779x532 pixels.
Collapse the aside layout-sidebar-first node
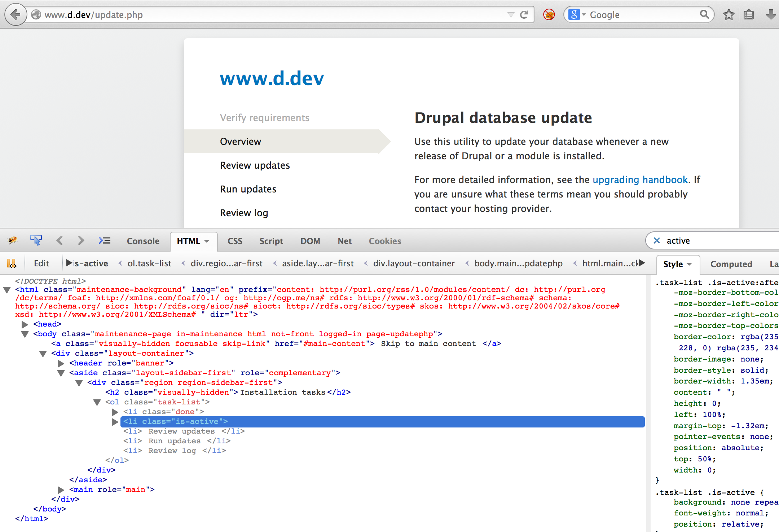click(x=61, y=373)
